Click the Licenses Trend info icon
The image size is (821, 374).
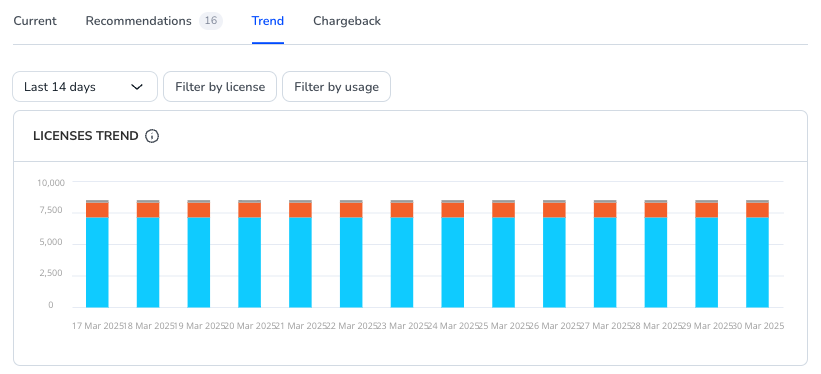[152, 136]
